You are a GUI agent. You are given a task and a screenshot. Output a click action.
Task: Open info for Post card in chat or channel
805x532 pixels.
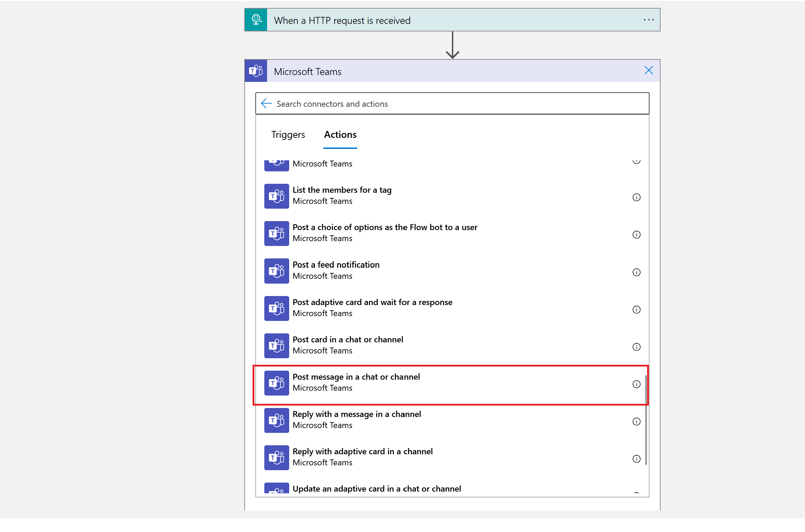coord(636,347)
